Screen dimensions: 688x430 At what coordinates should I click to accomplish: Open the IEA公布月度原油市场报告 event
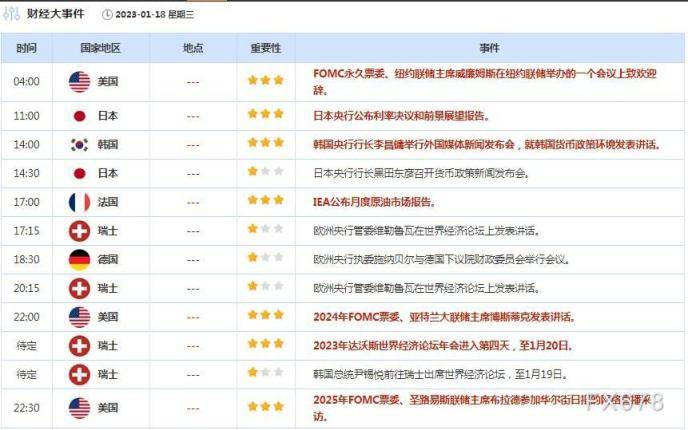pos(374,202)
